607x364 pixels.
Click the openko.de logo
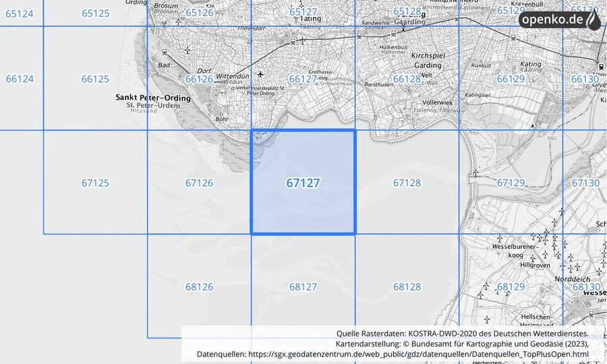[560, 20]
